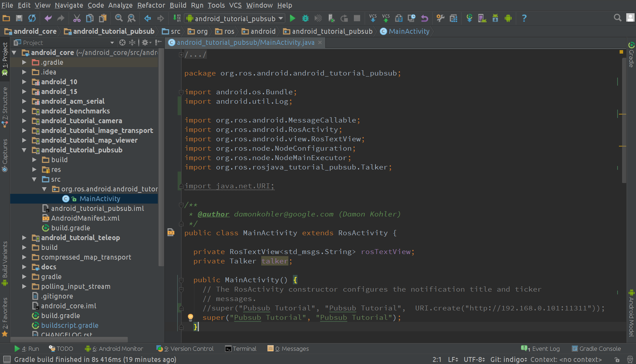This screenshot has height=364, width=636.
Task: Click the Cut scissors icon
Action: click(x=77, y=18)
